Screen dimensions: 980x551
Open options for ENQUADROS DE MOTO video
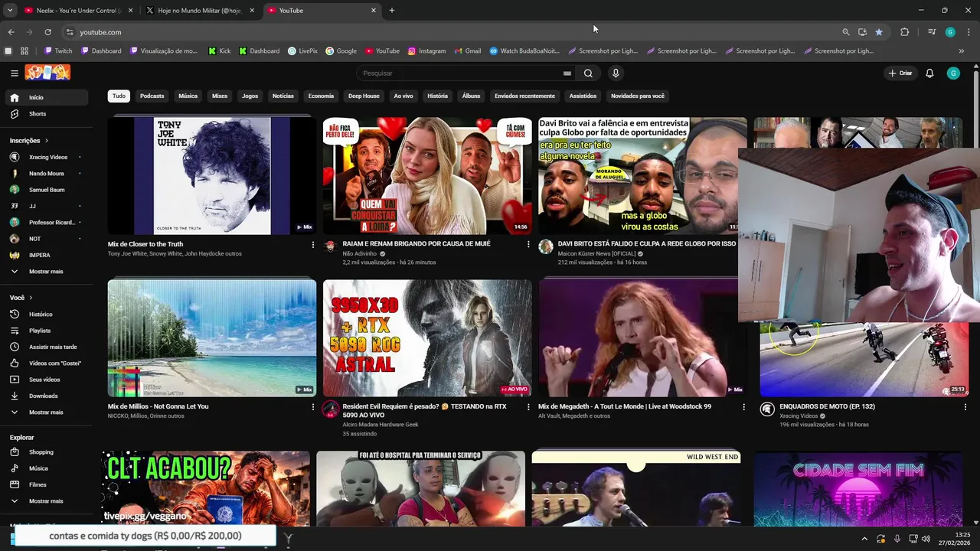pos(965,407)
